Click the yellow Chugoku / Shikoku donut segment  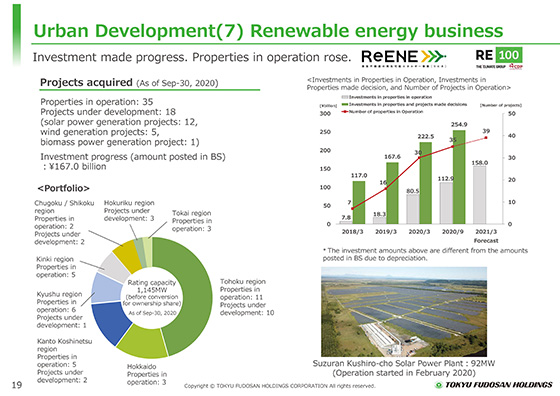[128, 256]
